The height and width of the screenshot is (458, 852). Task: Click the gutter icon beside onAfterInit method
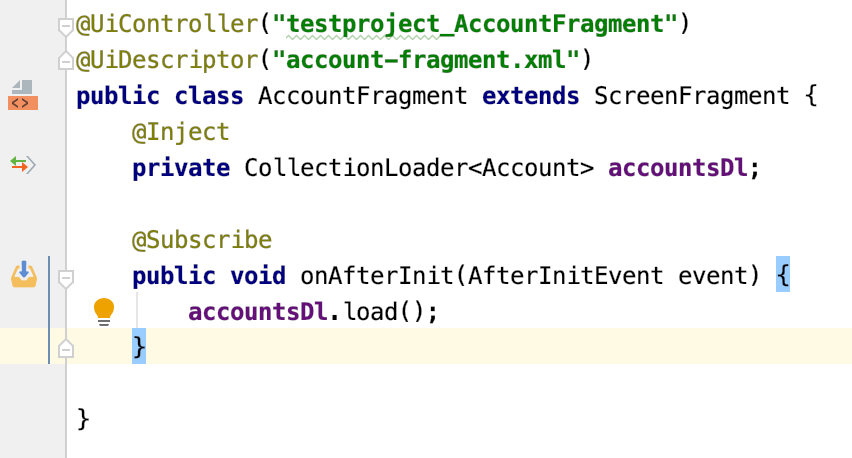[23, 273]
